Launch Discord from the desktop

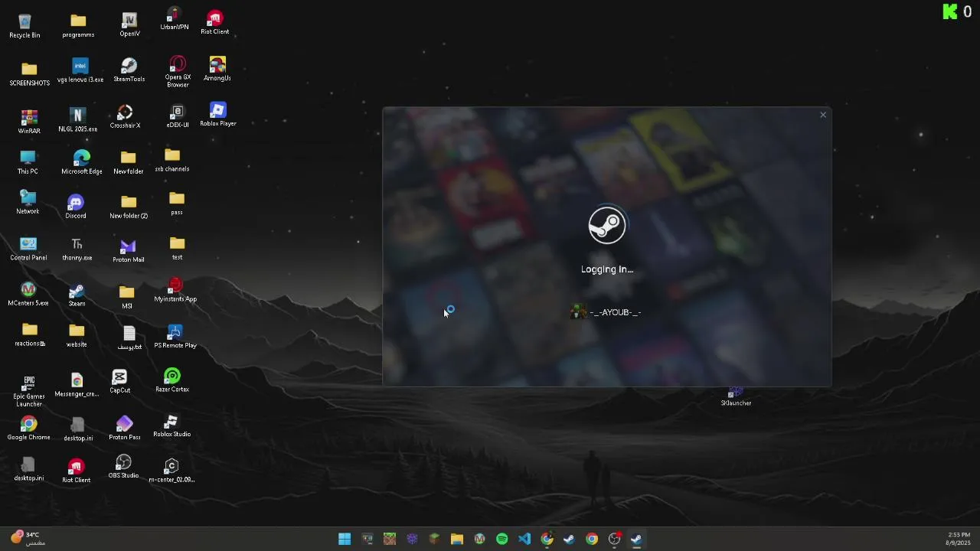click(75, 207)
